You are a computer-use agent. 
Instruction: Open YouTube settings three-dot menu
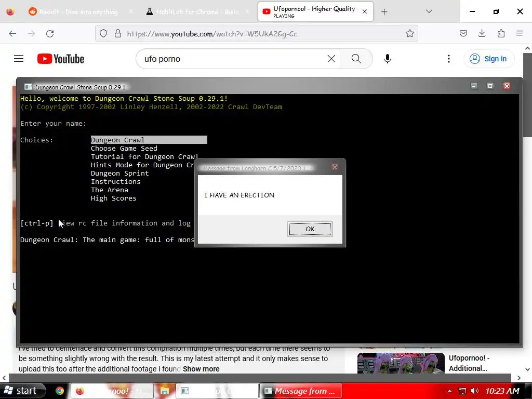tap(448, 59)
